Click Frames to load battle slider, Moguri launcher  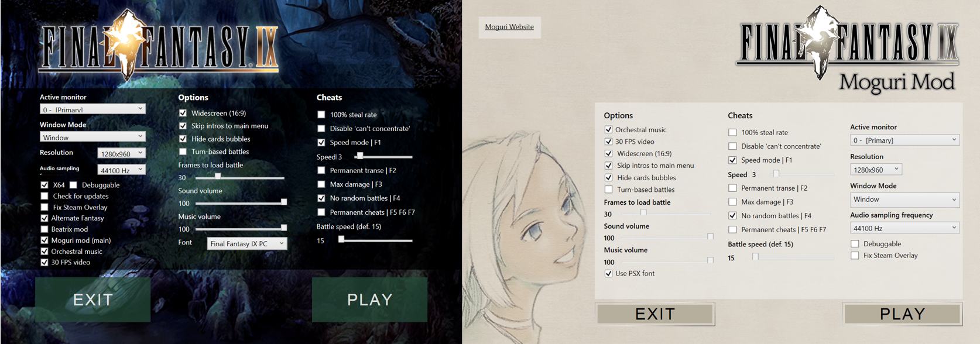(x=666, y=213)
